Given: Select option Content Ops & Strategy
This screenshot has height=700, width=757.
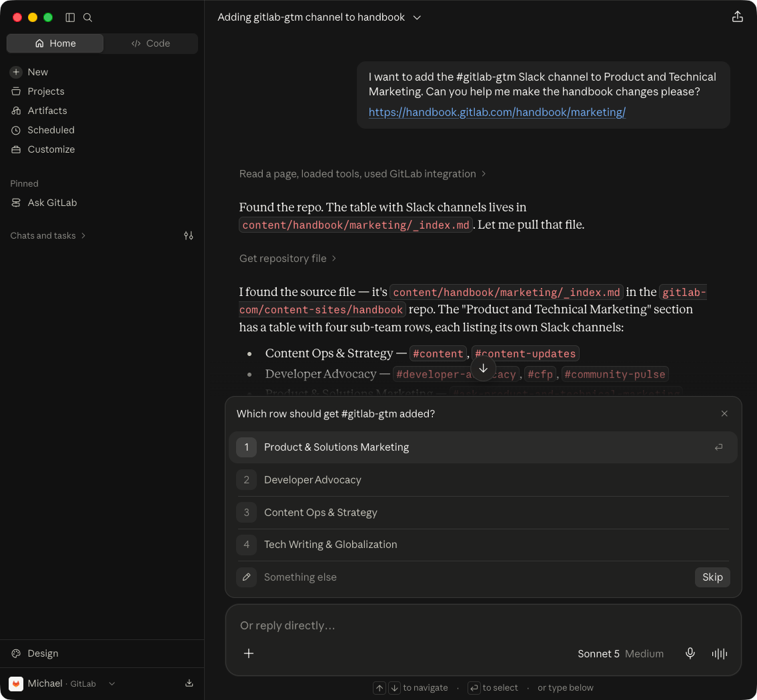Looking at the screenshot, I should 483,513.
